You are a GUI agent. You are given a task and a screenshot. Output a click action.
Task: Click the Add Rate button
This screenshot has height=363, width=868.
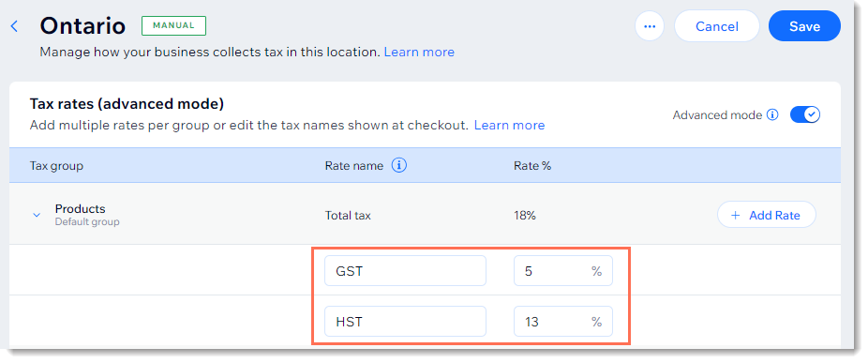coord(766,215)
